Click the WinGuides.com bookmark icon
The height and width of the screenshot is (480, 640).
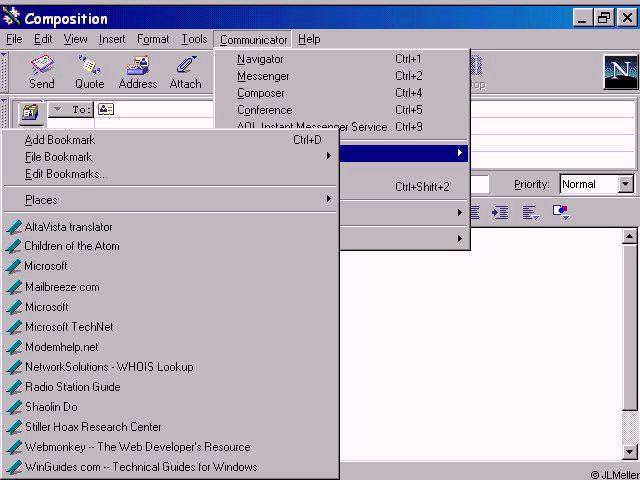[14, 467]
